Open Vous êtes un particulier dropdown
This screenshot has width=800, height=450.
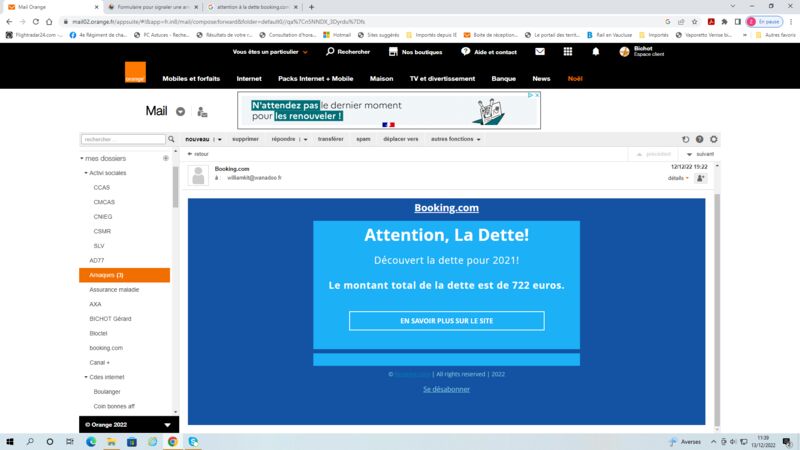click(x=270, y=52)
